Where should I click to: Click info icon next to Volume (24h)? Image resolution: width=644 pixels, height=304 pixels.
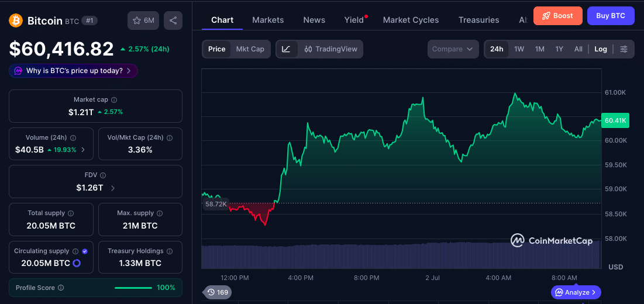73,138
